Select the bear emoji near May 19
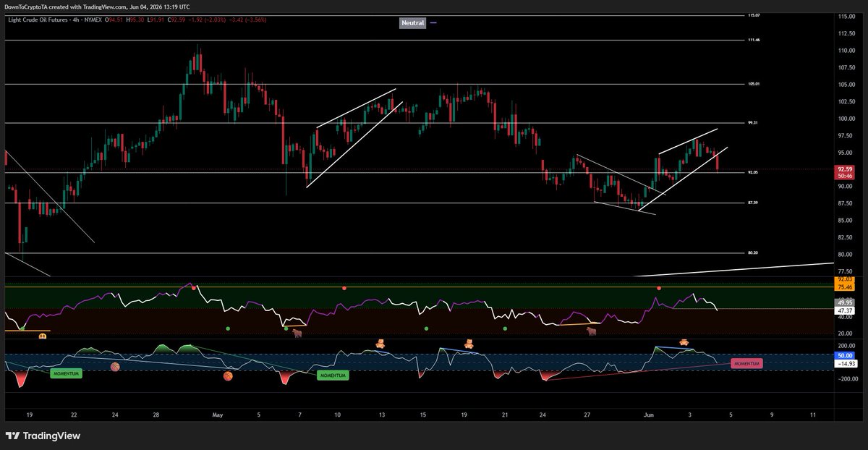The image size is (868, 450). click(468, 343)
